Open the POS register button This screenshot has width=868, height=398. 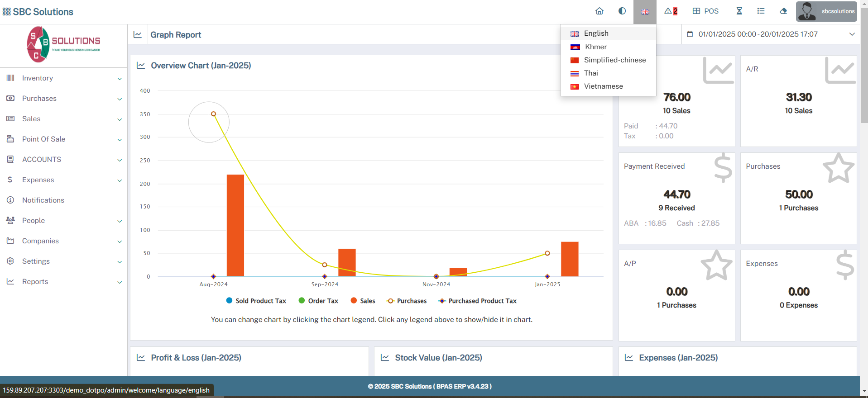pos(705,11)
